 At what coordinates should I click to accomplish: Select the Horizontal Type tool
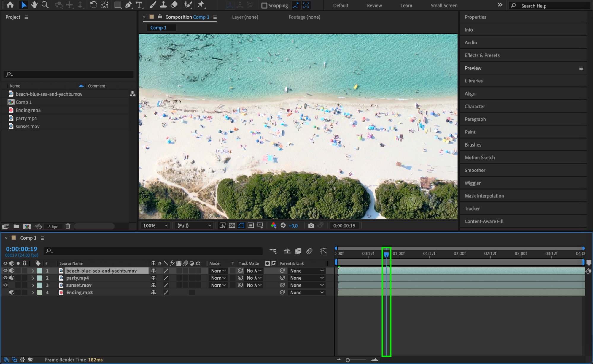coord(139,5)
